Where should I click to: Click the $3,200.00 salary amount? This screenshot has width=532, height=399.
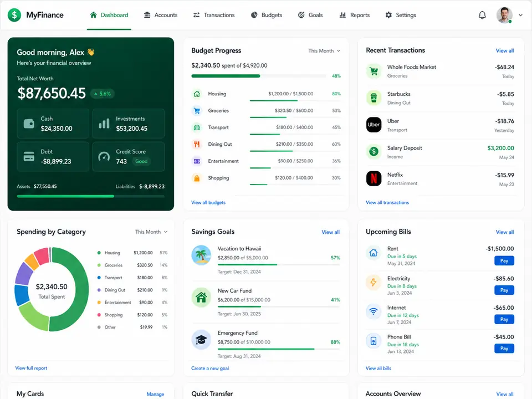(500, 149)
